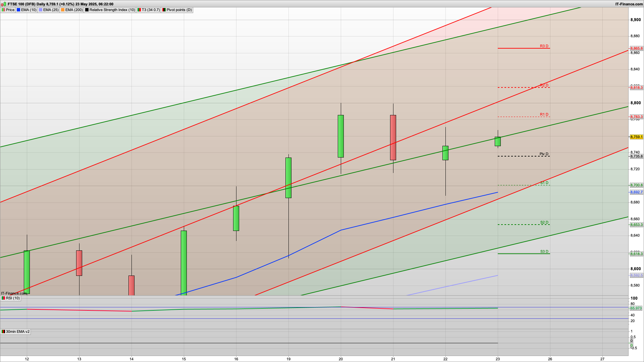
Task: Click the green 8,700.8 price tag
Action: pyautogui.click(x=636, y=185)
